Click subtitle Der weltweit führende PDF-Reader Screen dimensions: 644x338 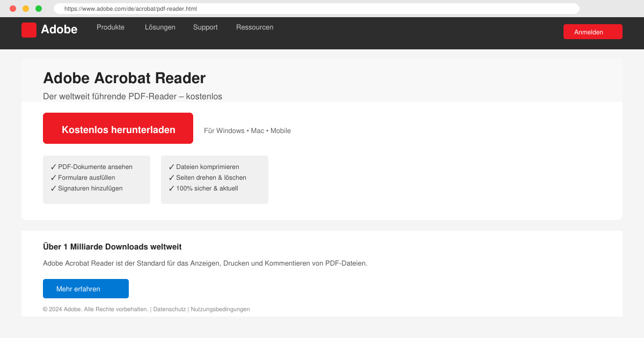(x=133, y=97)
